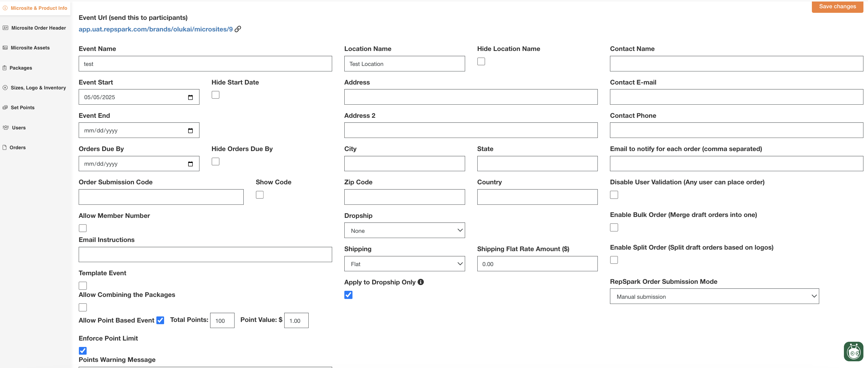Click the Users group icon

tap(6, 127)
